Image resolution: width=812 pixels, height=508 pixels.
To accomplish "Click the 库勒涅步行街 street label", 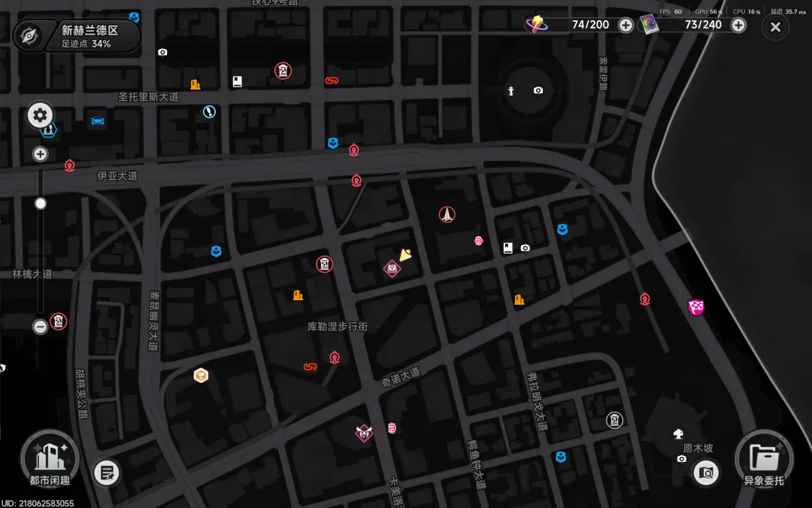I will point(338,327).
